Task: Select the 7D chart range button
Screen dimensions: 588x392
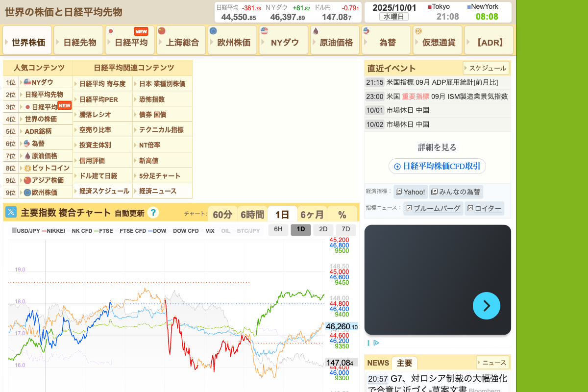Action: [x=346, y=229]
